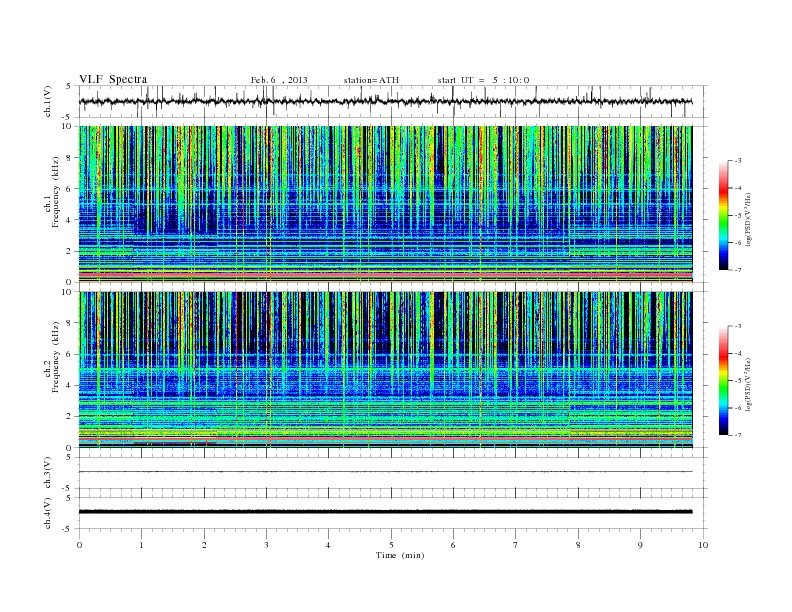Click the ch.3 flat waveform line
Image resolution: width=792 pixels, height=612 pixels.
[385, 472]
